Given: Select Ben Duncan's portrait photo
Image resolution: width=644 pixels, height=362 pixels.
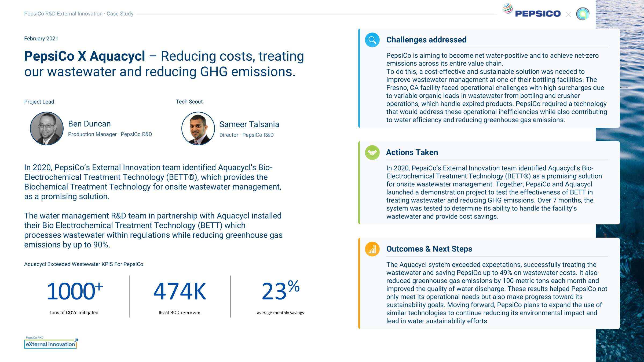Looking at the screenshot, I should coord(47,128).
